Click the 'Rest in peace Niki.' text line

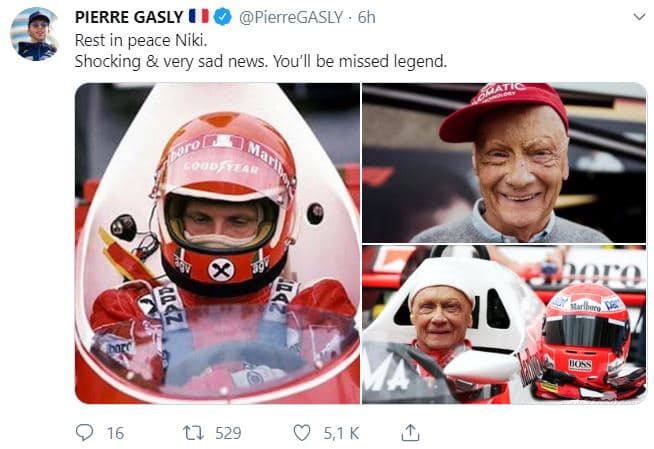(142, 40)
